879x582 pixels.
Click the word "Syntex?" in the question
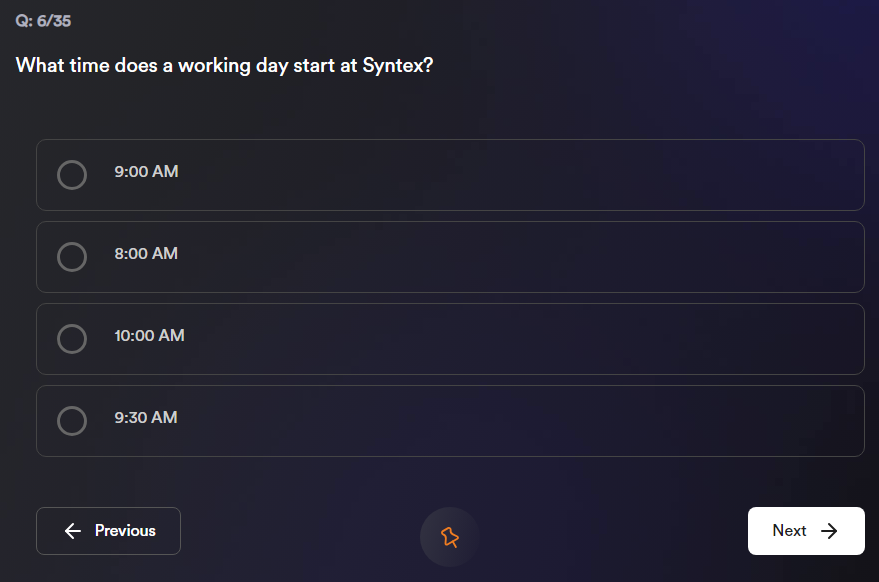click(x=398, y=66)
